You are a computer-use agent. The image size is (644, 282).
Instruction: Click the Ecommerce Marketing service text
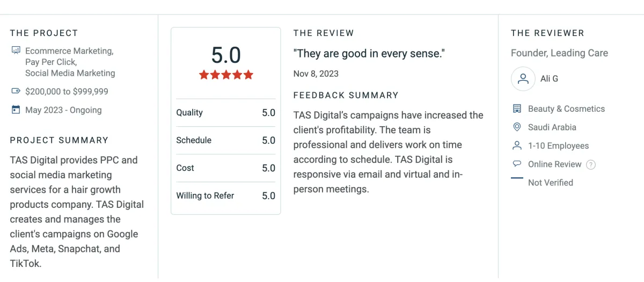(69, 51)
